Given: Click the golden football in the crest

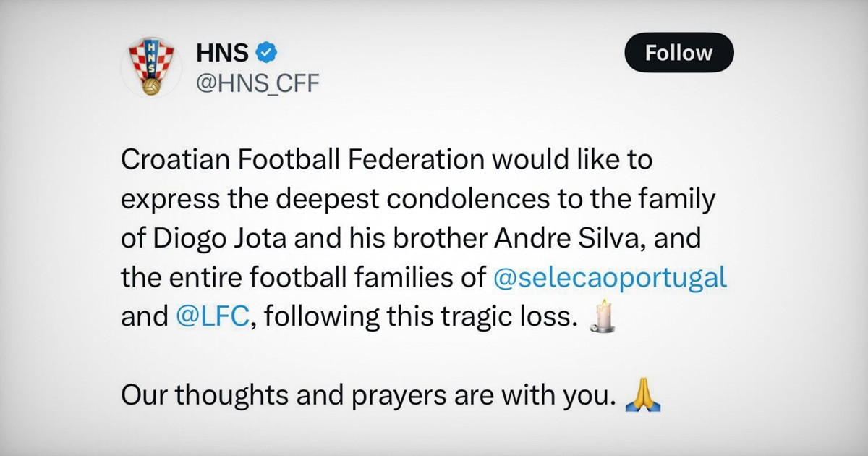Looking at the screenshot, I should click(x=151, y=86).
